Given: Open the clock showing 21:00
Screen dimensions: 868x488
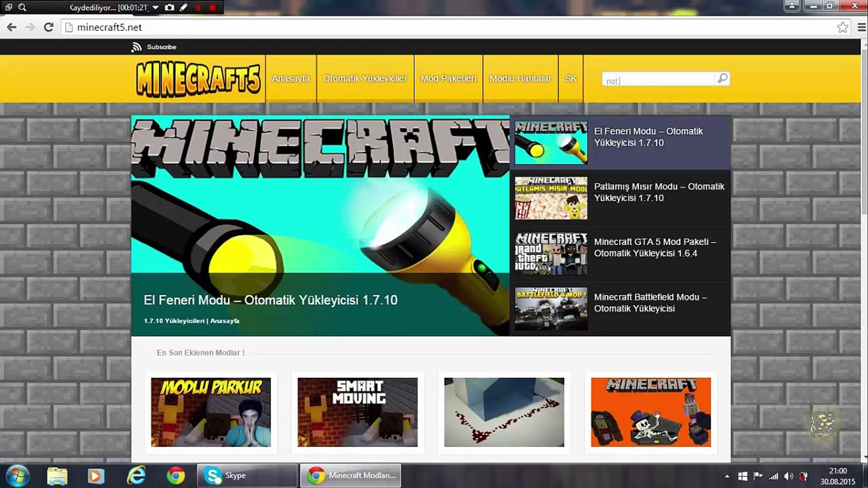Looking at the screenshot, I should (838, 476).
